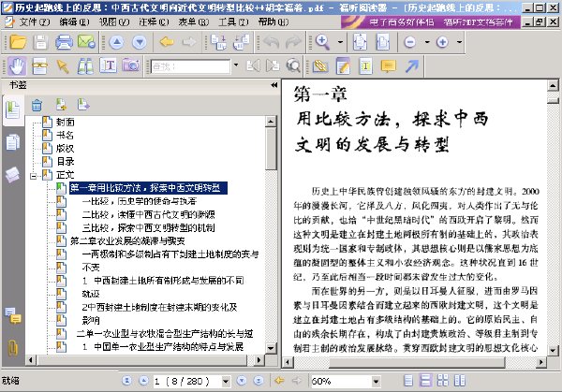Zoom in with the plus button

pos(442,42)
